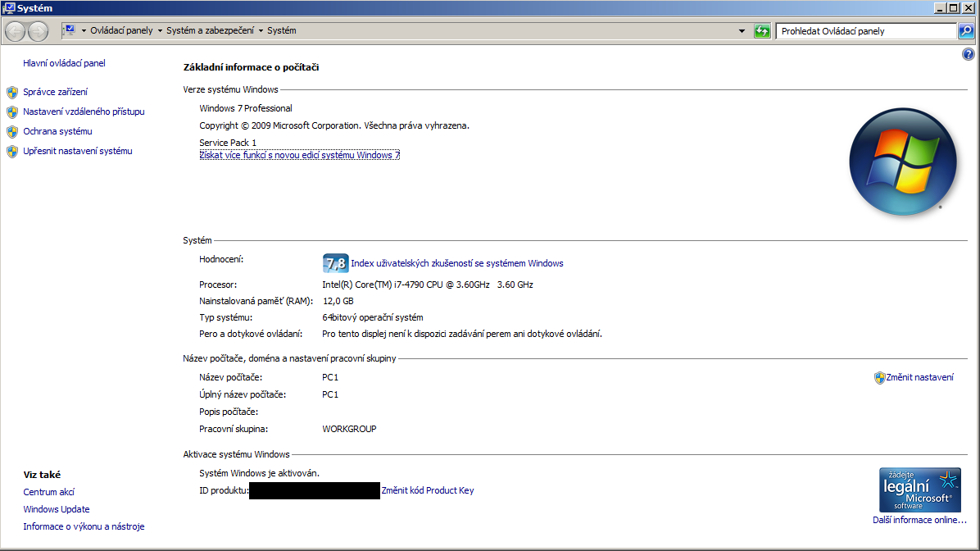Image resolution: width=980 pixels, height=551 pixels.
Task: Open Informace o výkonu a nástroje
Action: [x=84, y=526]
